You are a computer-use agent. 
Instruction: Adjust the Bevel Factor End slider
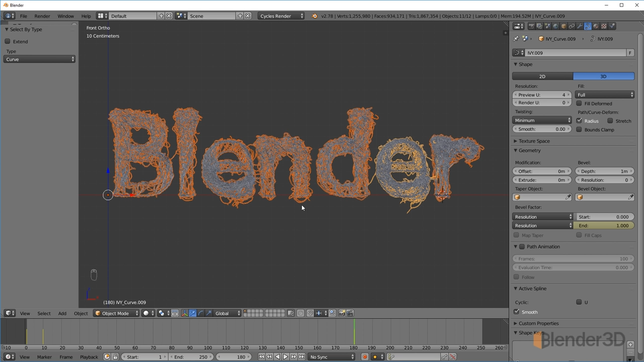[x=605, y=226]
